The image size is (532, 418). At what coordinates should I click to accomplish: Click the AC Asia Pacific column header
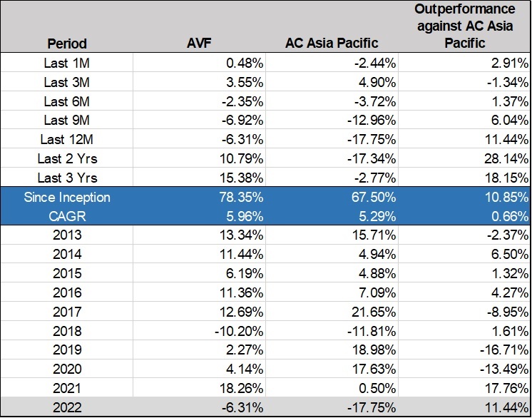point(332,44)
